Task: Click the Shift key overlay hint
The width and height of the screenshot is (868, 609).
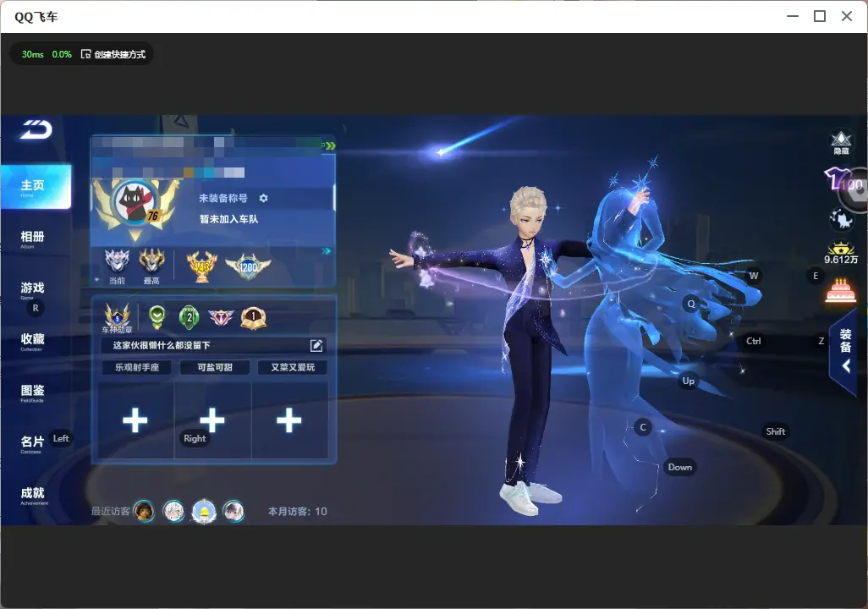Action: click(775, 431)
